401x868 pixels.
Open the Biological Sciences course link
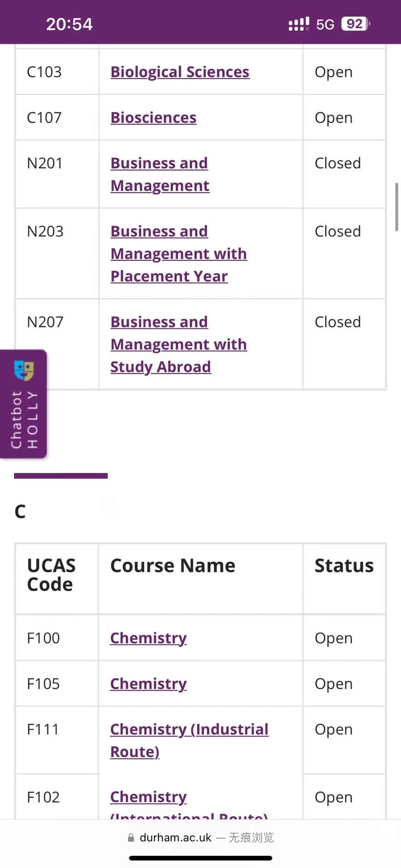click(180, 72)
